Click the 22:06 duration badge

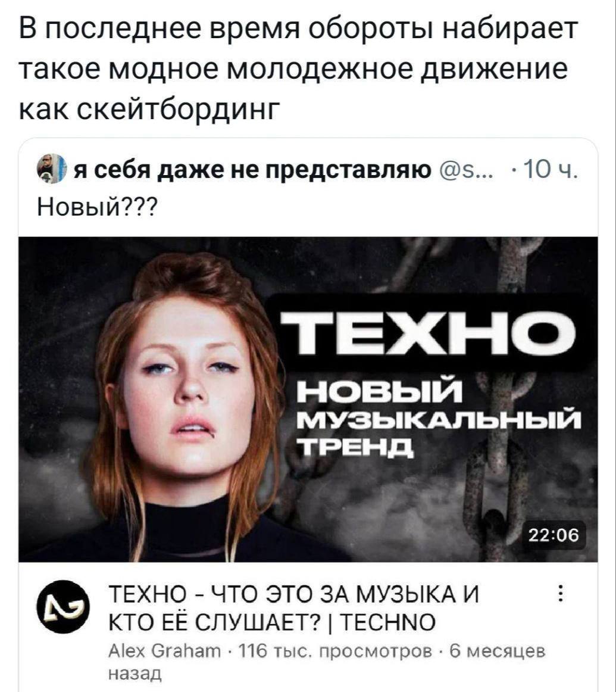coord(554,535)
